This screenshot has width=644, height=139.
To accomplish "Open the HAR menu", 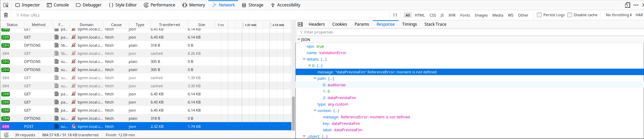I will 639,15.
